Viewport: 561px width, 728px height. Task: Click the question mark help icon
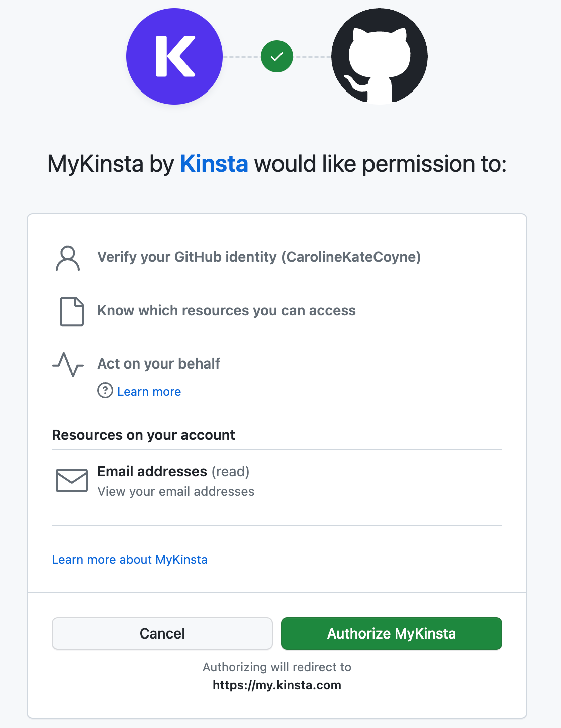tap(105, 390)
